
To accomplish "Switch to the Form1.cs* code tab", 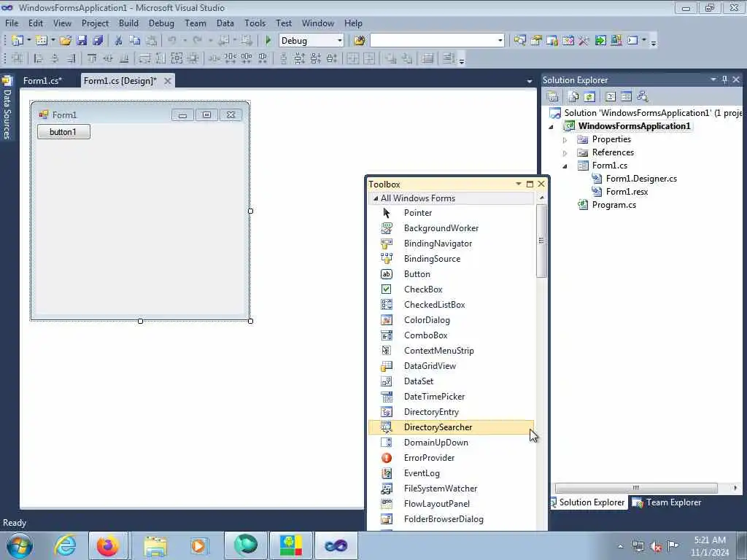I will coord(42,80).
